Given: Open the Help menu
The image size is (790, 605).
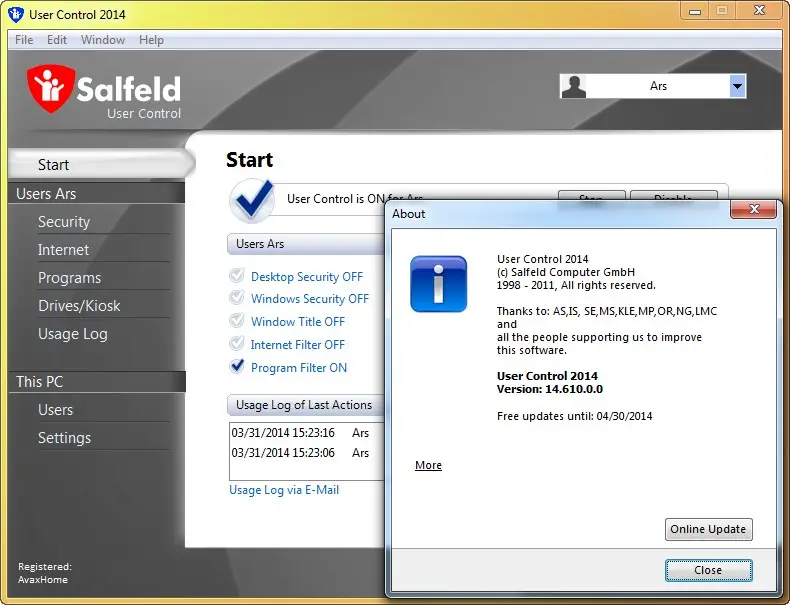Looking at the screenshot, I should (151, 40).
